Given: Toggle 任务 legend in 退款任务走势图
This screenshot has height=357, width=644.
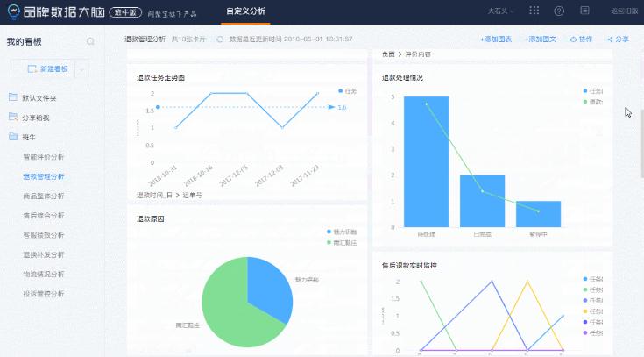Looking at the screenshot, I should tap(348, 91).
